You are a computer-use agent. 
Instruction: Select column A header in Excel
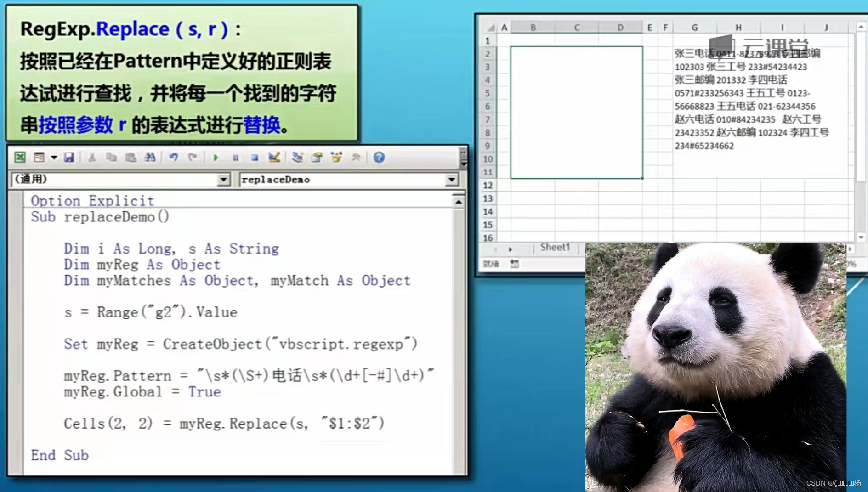pos(504,28)
